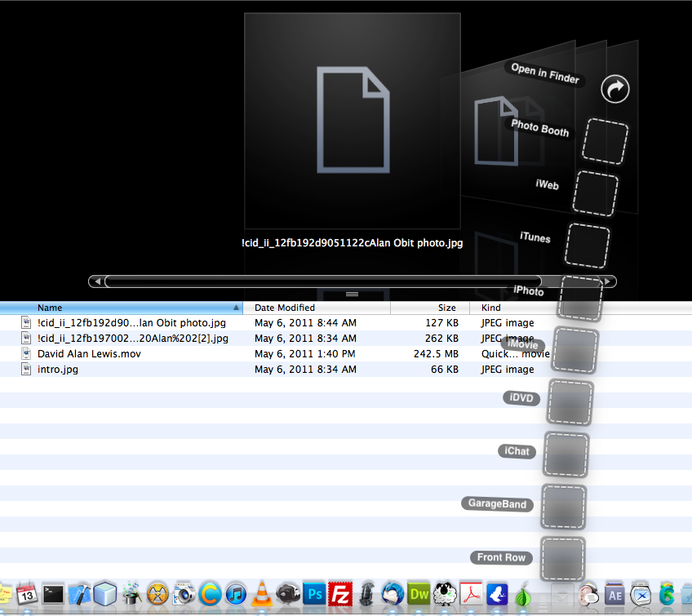Launch X11 from the Dock
Viewport: 692px width, 616px height.
pyautogui.click(x=641, y=595)
